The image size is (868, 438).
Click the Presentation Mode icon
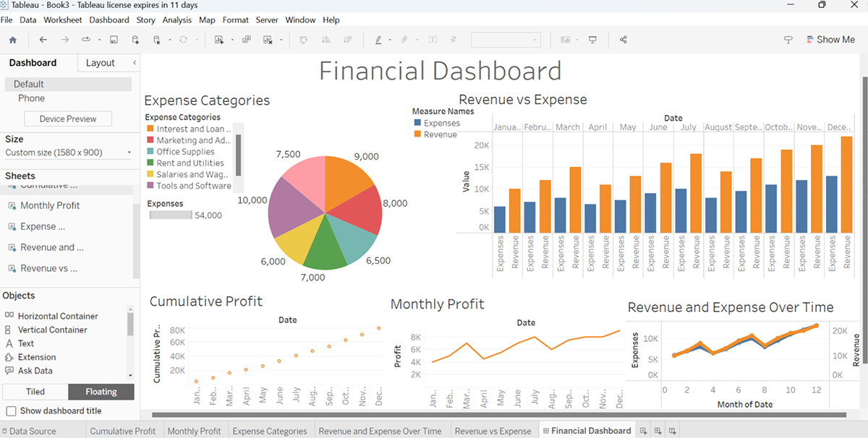(x=593, y=40)
